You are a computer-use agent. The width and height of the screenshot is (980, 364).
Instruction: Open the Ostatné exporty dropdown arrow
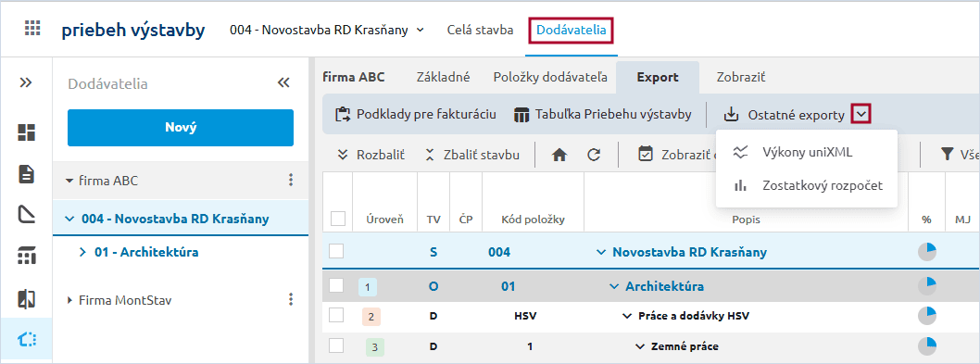[x=861, y=115]
